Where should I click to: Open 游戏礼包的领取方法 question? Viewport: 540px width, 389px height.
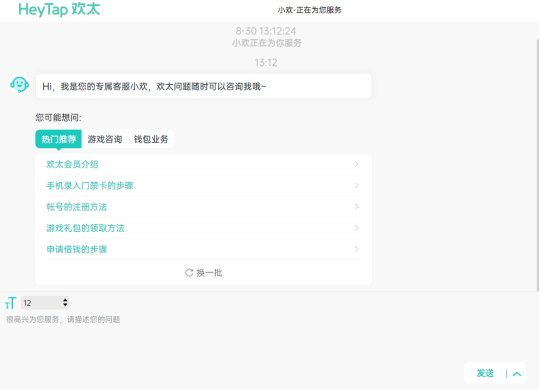pos(203,228)
